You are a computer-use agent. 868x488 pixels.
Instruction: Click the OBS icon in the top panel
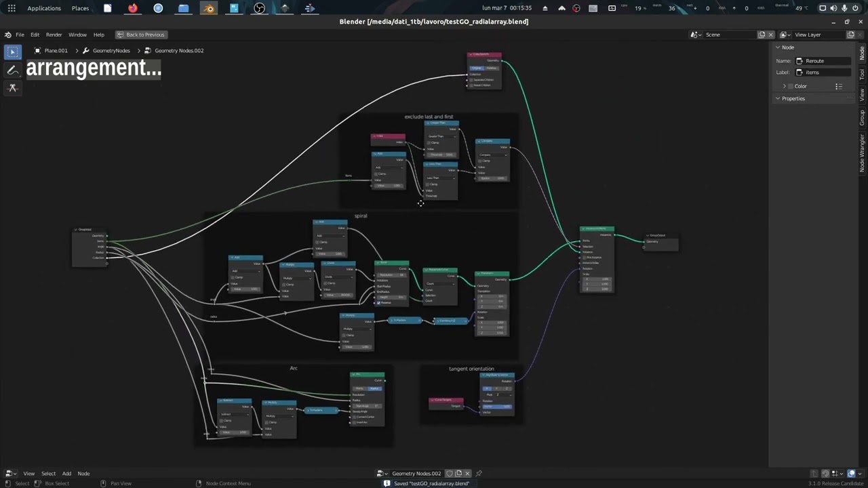(259, 8)
